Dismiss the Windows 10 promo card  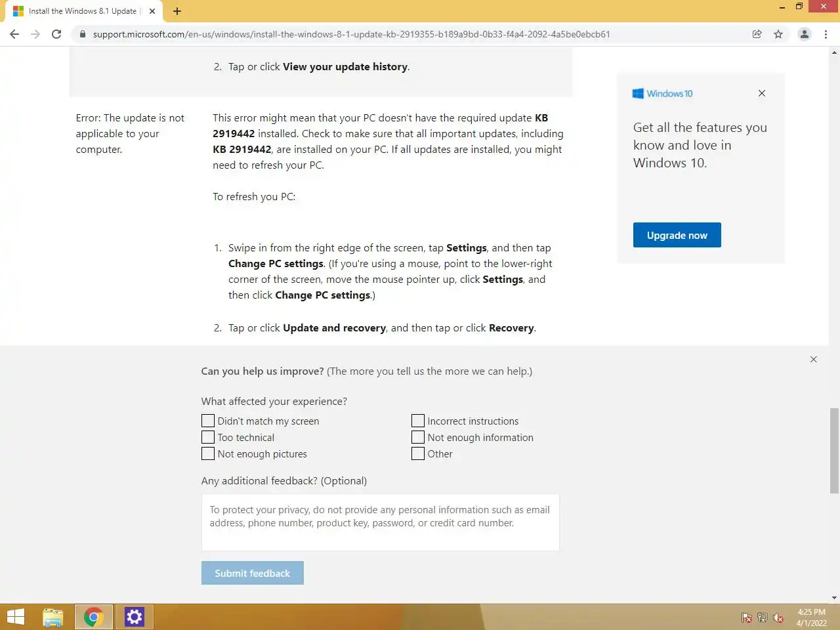tap(762, 93)
